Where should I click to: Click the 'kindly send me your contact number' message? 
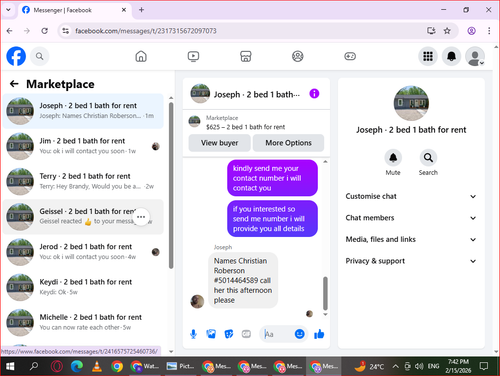272,178
